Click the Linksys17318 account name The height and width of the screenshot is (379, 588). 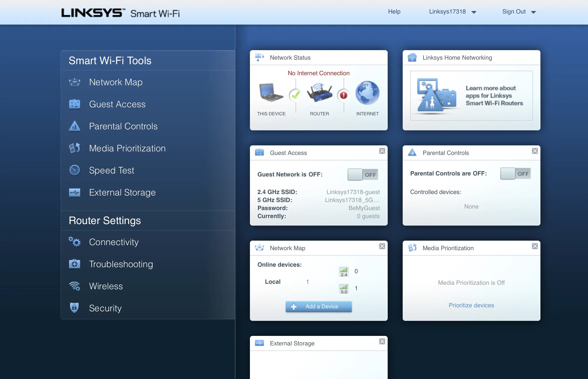(447, 12)
